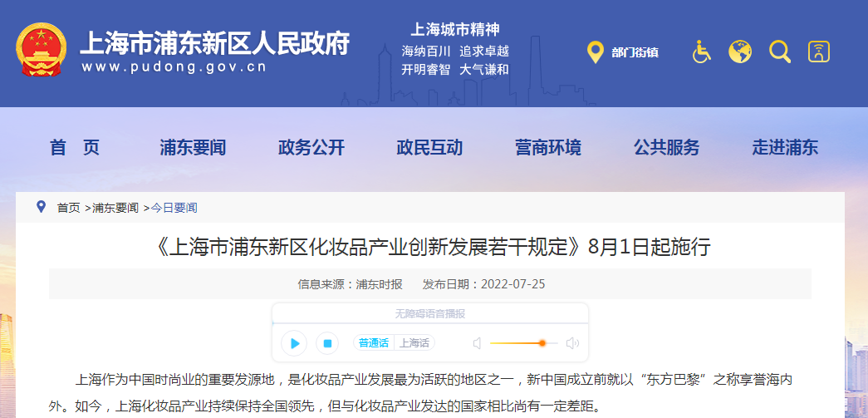Screen dimensions: 868x418
Task: Play the audio broadcast
Action: coord(293,343)
